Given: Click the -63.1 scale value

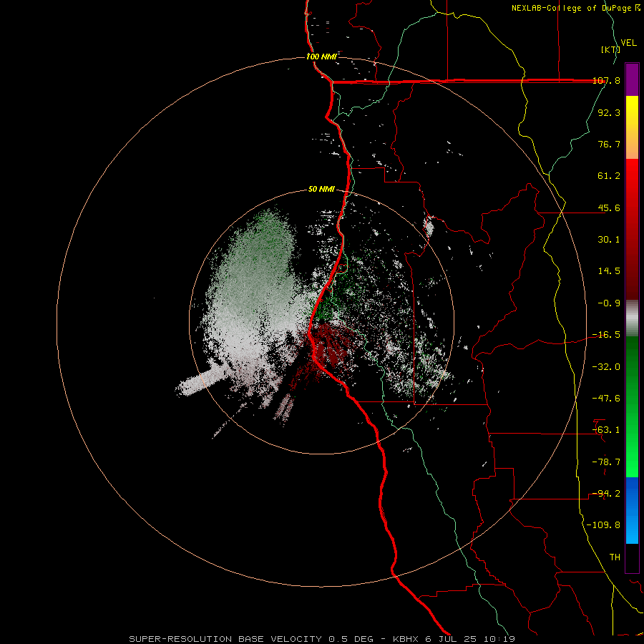Looking at the screenshot, I should (x=606, y=430).
